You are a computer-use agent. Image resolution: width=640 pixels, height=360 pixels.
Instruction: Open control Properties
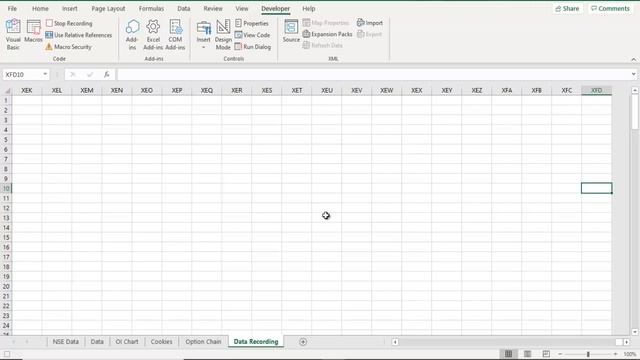pyautogui.click(x=251, y=23)
